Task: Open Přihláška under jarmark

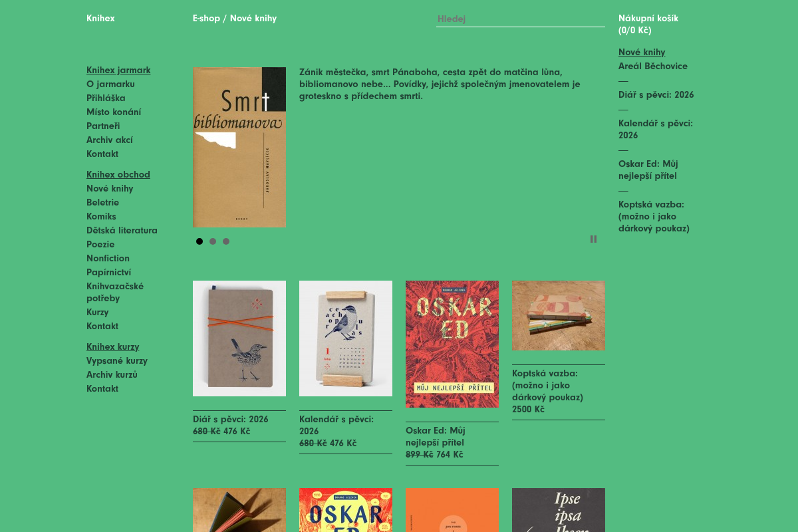Action: tap(106, 98)
